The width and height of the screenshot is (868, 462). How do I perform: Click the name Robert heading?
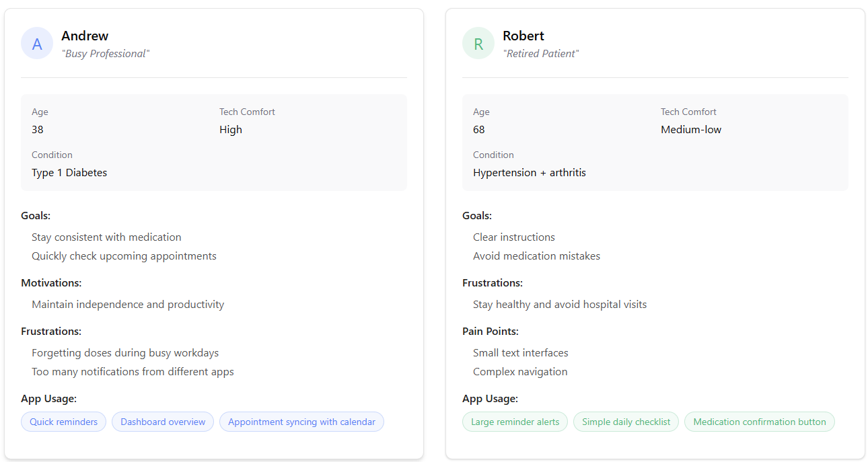pyautogui.click(x=524, y=36)
